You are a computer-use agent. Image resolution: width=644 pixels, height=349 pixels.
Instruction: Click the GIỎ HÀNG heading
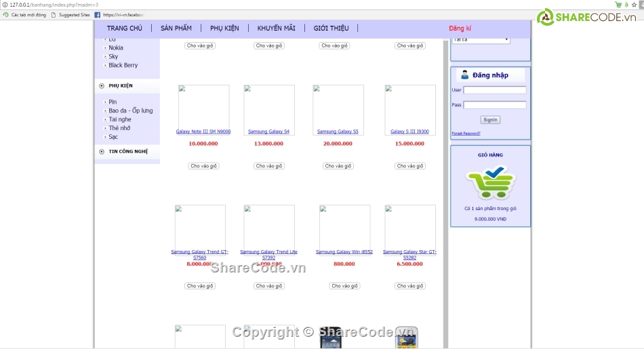click(x=490, y=155)
